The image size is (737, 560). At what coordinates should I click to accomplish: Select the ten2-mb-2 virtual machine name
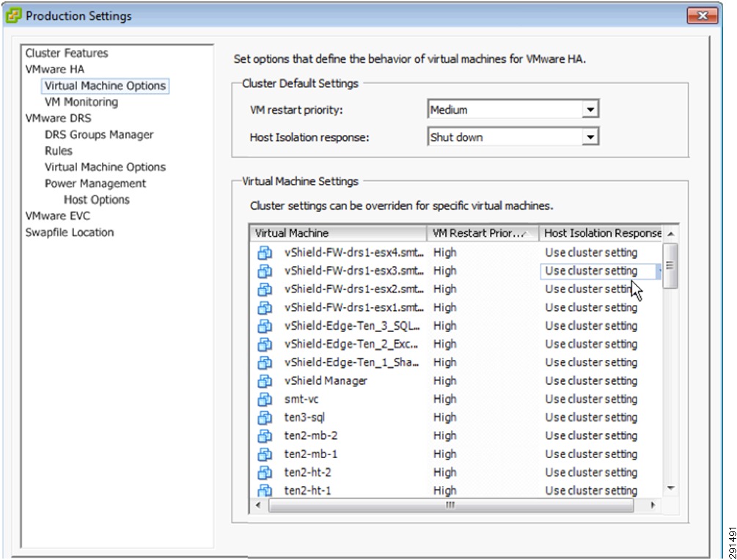point(311,436)
